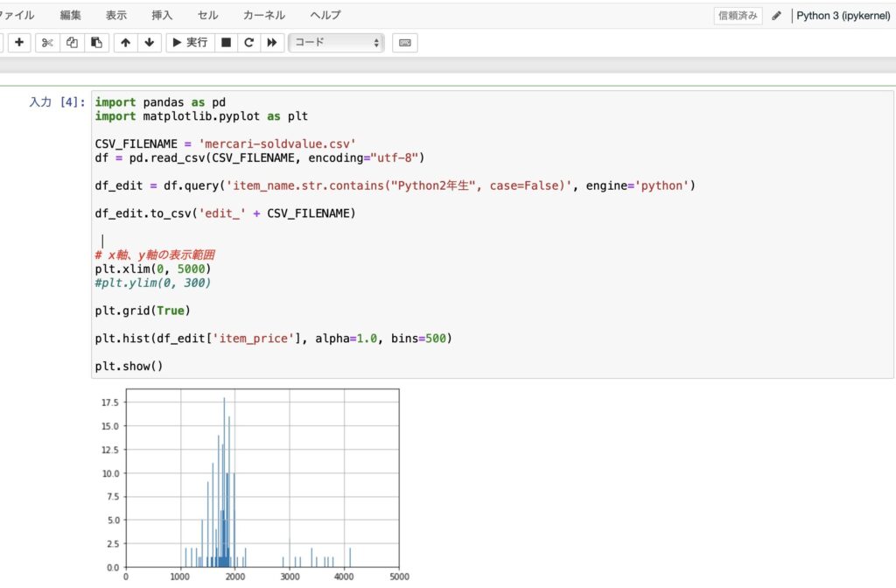Click the Python 3 (ipykernel) kernel name
Viewport: 896px width, 588px height.
(843, 16)
